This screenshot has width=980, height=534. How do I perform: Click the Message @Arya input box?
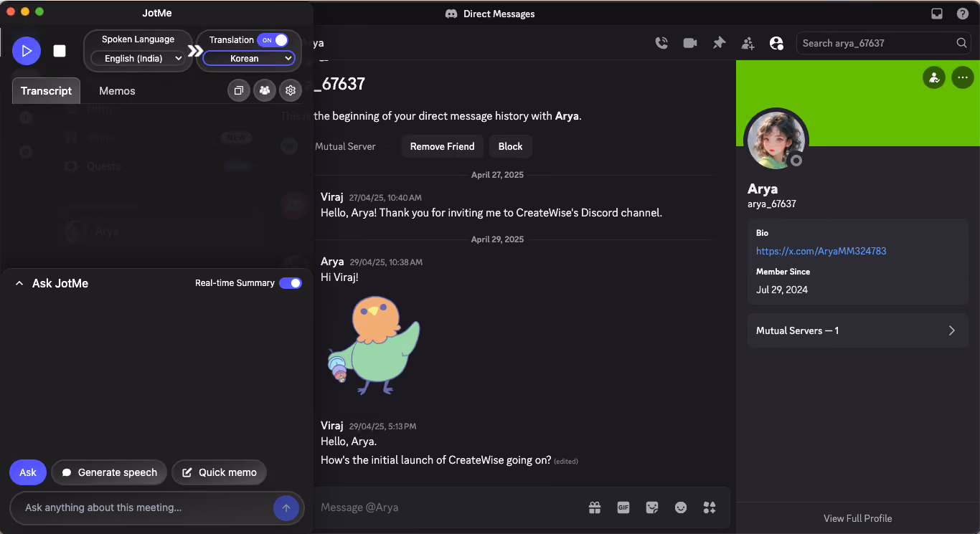pyautogui.click(x=448, y=507)
